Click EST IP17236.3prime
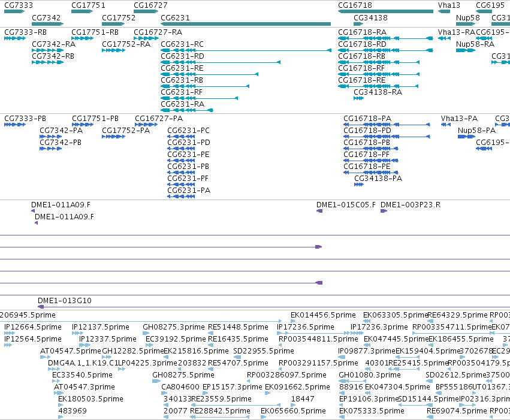510x420 pixels. (x=379, y=327)
